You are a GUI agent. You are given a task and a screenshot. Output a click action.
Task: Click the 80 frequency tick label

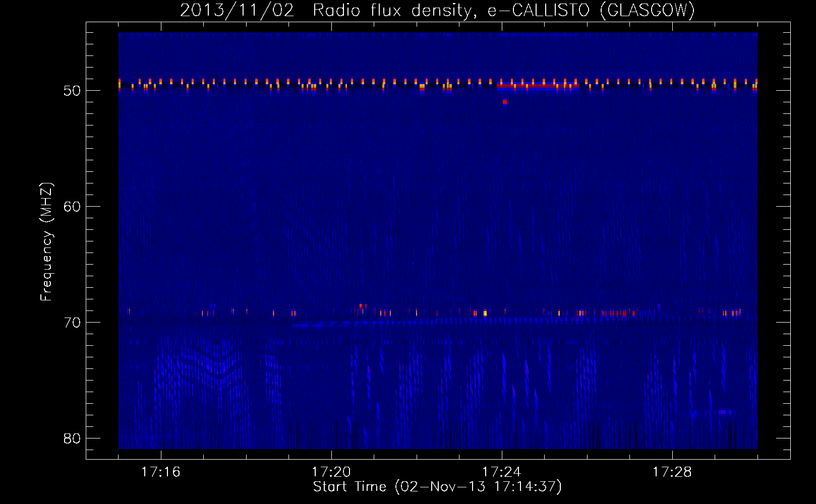pyautogui.click(x=72, y=438)
